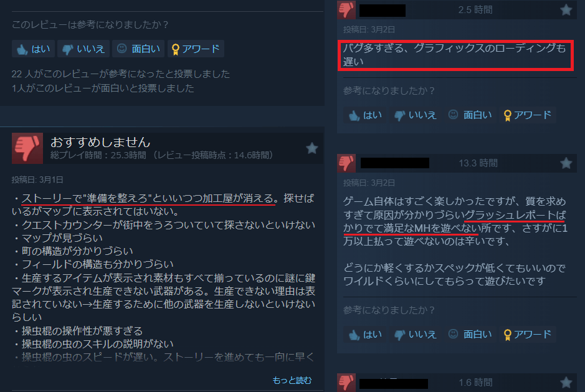Click the large thumbs-down icon next to おすすめしません
This screenshot has width=585, height=392.
(x=27, y=148)
